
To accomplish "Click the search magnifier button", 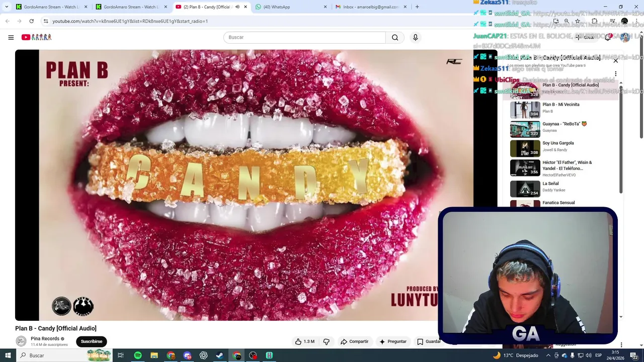I will pos(395,37).
